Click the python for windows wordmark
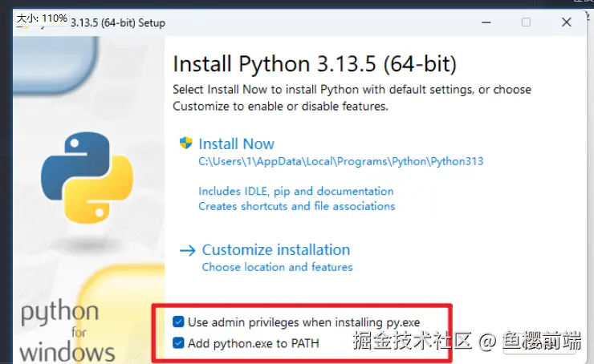The width and height of the screenshot is (594, 364). tap(63, 330)
